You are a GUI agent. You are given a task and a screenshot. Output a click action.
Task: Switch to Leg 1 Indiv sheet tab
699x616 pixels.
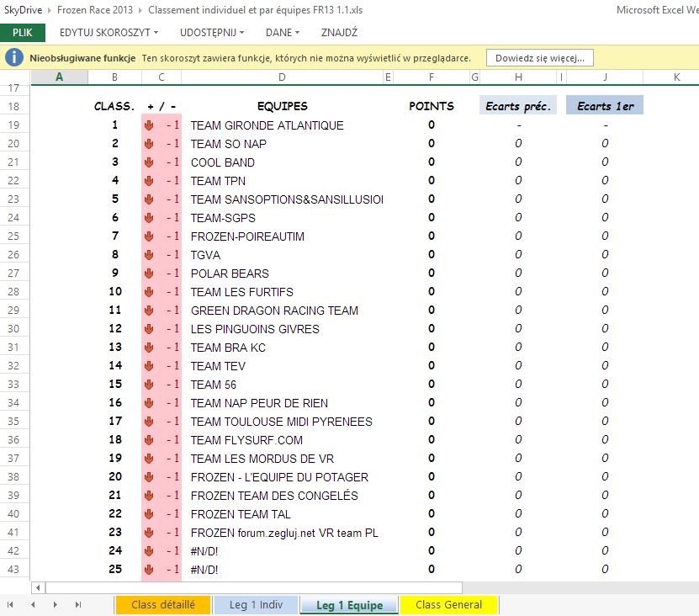click(256, 605)
